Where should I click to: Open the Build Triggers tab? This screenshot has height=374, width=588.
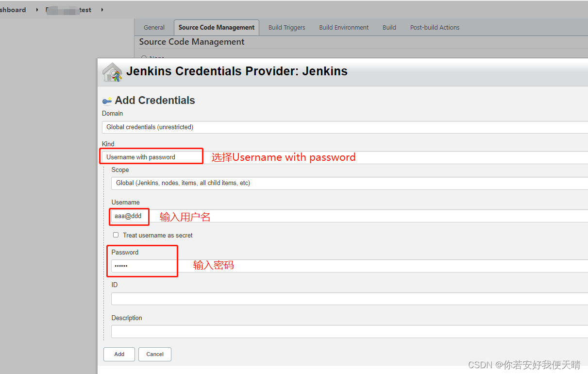287,28
